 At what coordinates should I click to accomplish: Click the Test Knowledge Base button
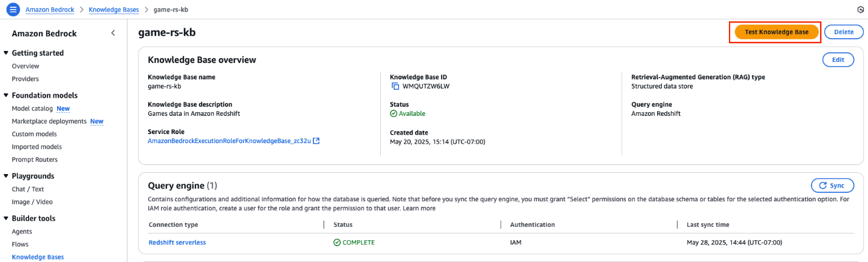coord(776,32)
